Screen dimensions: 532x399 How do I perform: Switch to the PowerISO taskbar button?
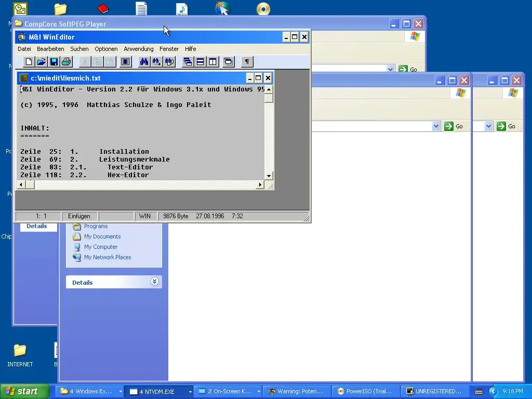click(365, 391)
